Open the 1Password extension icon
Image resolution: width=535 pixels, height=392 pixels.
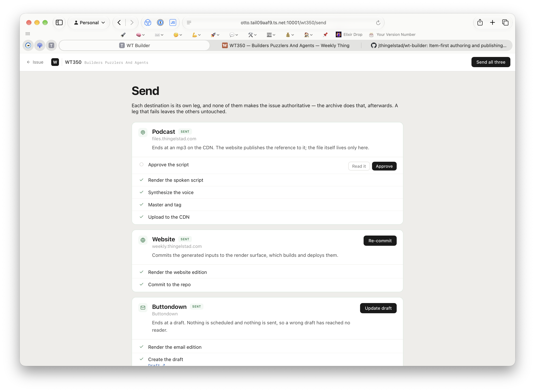[160, 23]
